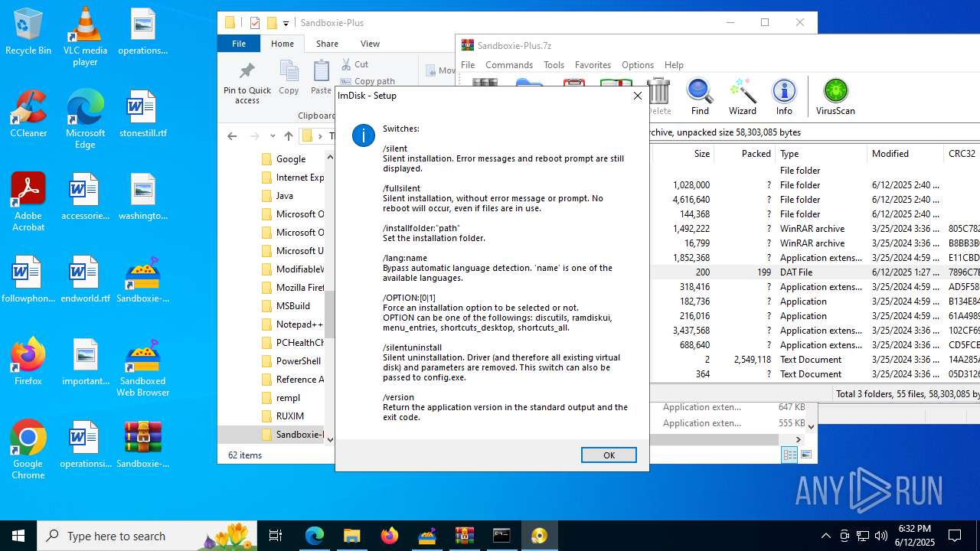This screenshot has width=980, height=551.
Task: Open VLC media player desktop icon
Action: 85,37
